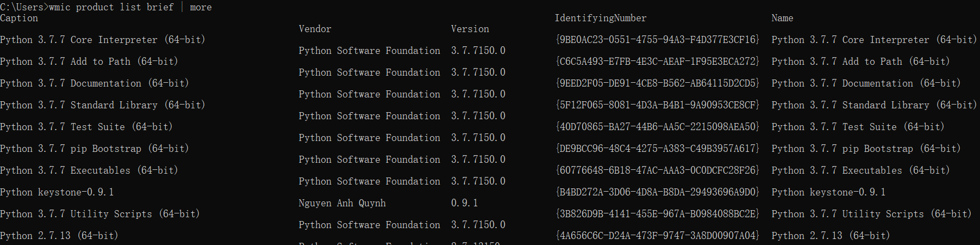Click the Name column header

pyautogui.click(x=782, y=18)
